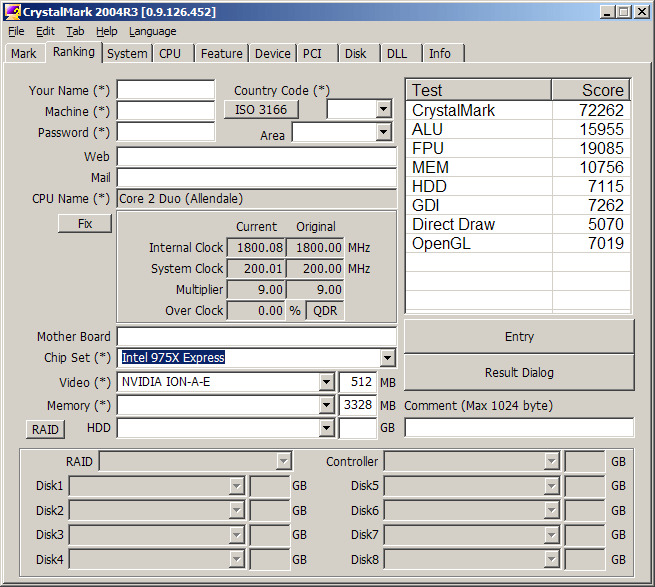Click the Original System Clock value 200.00

(315, 268)
